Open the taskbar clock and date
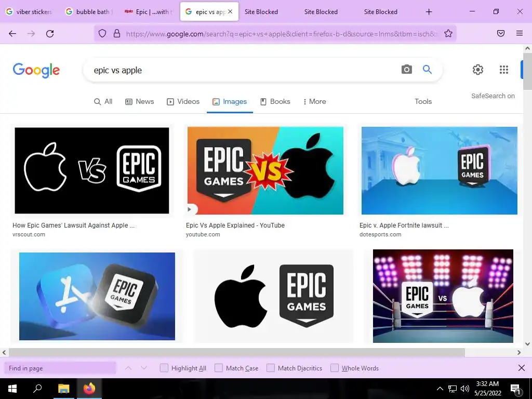Viewport: 532px width, 399px height. [487, 389]
